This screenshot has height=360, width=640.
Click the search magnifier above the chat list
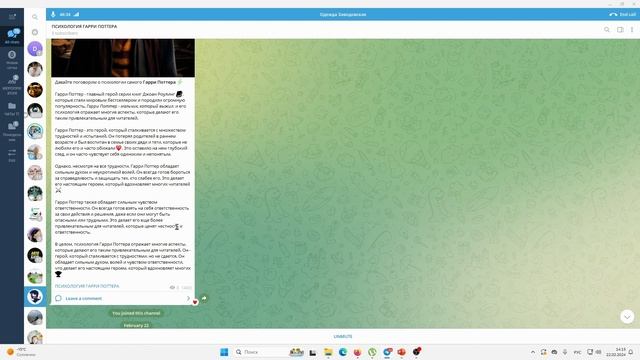point(35,17)
